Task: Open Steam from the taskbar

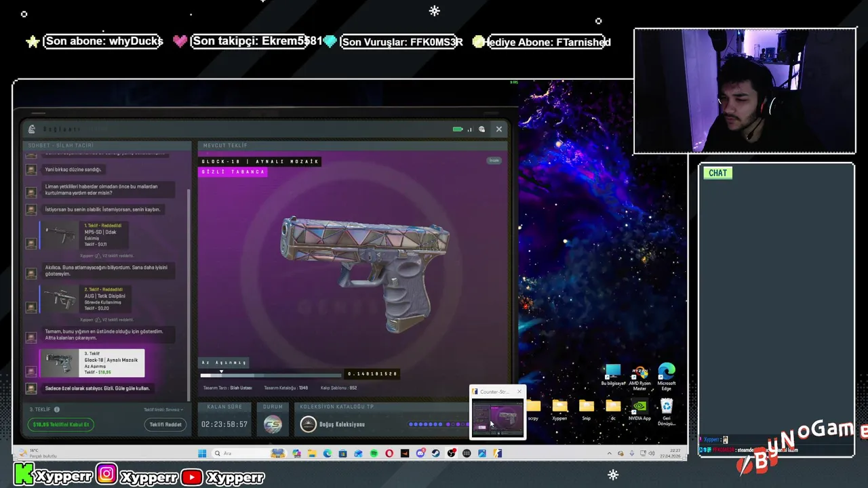Action: [435, 453]
